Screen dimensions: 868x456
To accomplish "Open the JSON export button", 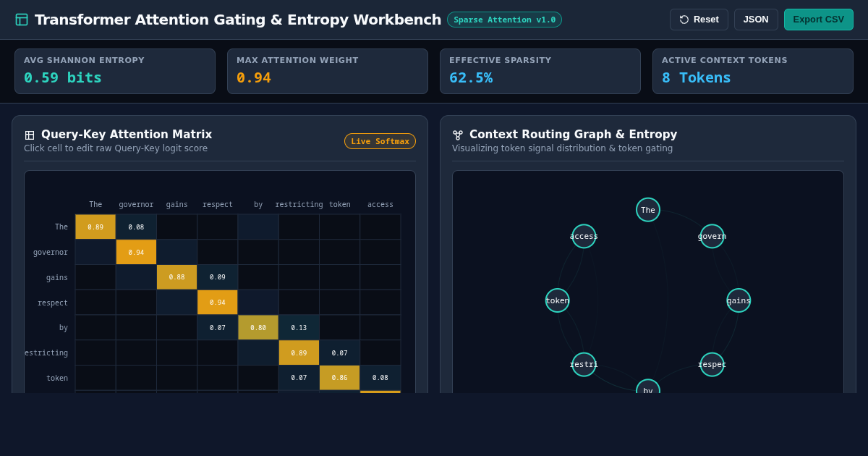I will pos(756,20).
